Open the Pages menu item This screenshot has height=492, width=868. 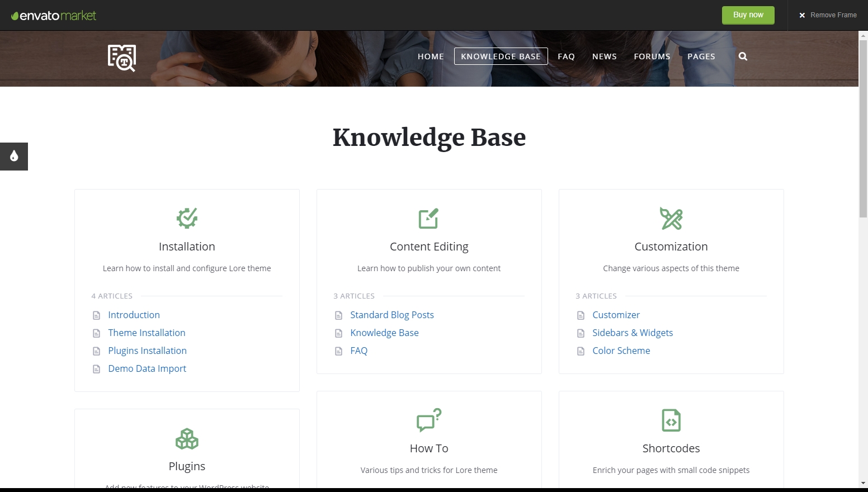coord(701,56)
